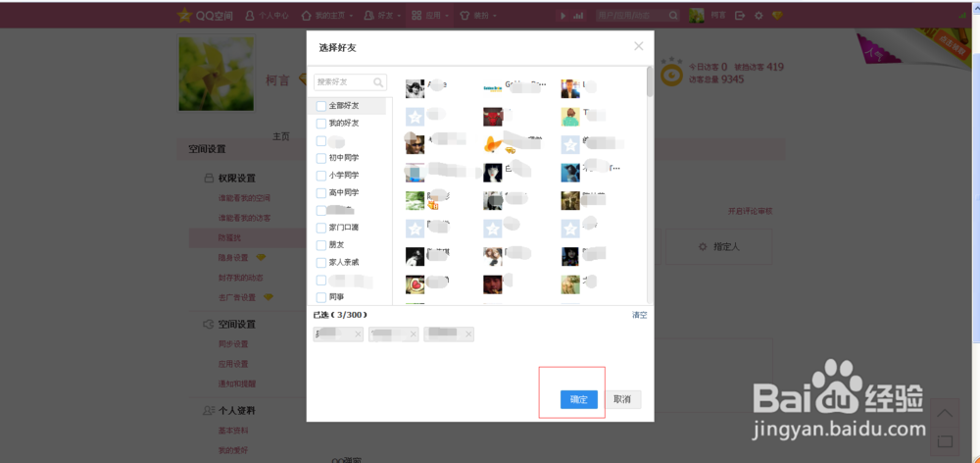Viewport: 980px width, 463px height.
Task: Switch to the 主页 tab
Action: point(281,136)
